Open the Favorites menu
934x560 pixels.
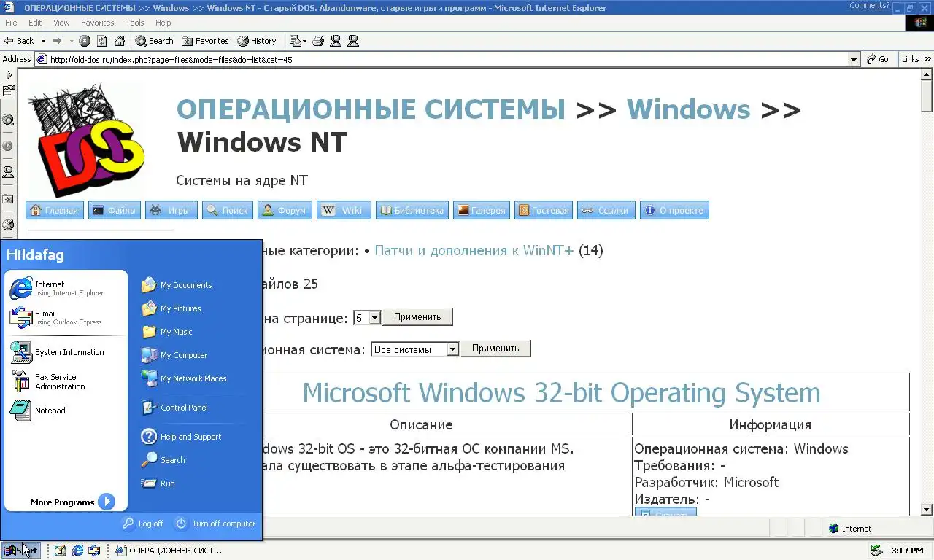pyautogui.click(x=97, y=23)
